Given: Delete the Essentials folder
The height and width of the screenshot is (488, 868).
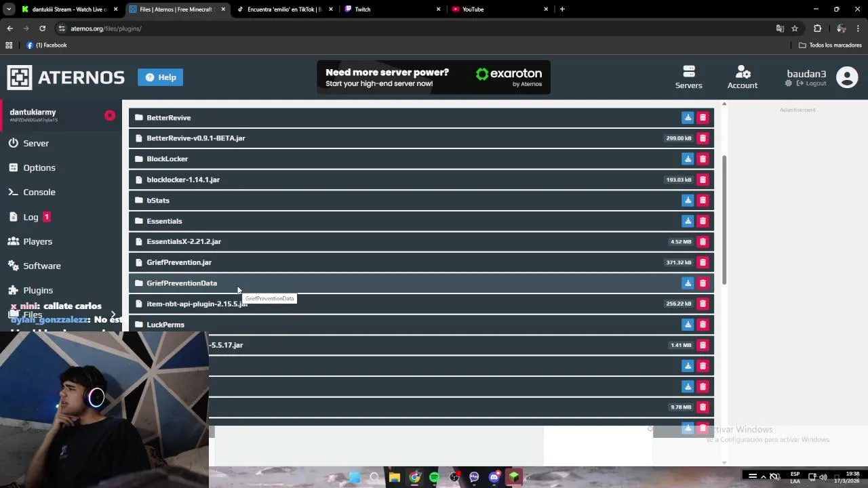Looking at the screenshot, I should pyautogui.click(x=703, y=221).
